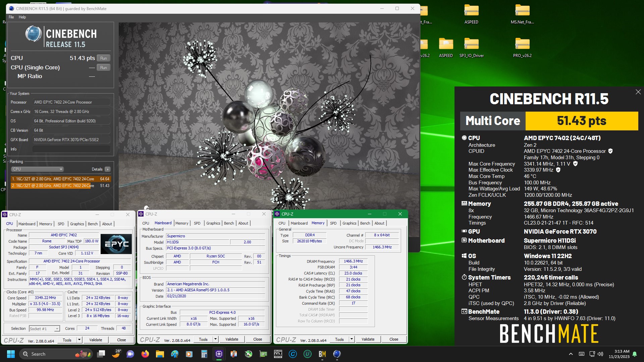Viewport: 644px width, 362px height.
Task: Run the Cinebench CPU multi-core test
Action: pos(103,58)
